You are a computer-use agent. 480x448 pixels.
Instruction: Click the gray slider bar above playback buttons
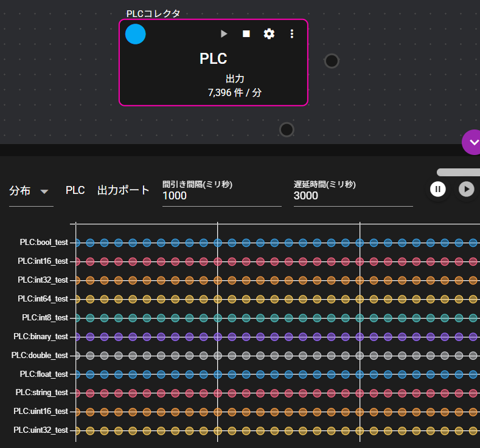pos(458,173)
